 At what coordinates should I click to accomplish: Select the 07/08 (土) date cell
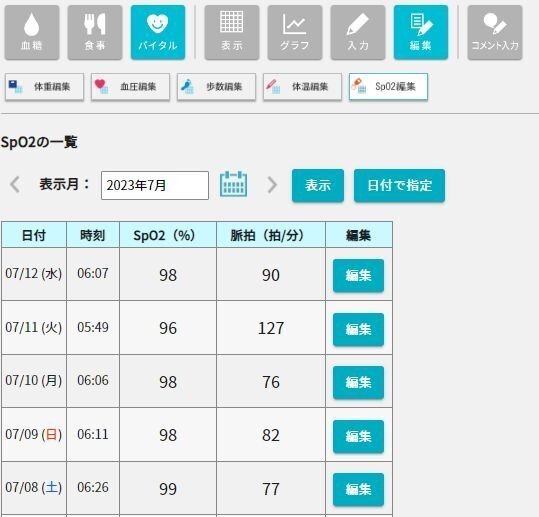coord(34,487)
